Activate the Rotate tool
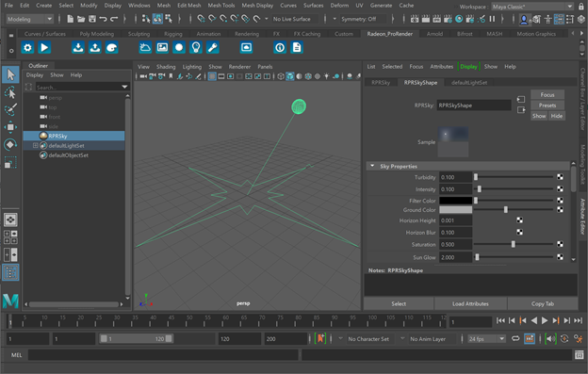 click(x=10, y=145)
